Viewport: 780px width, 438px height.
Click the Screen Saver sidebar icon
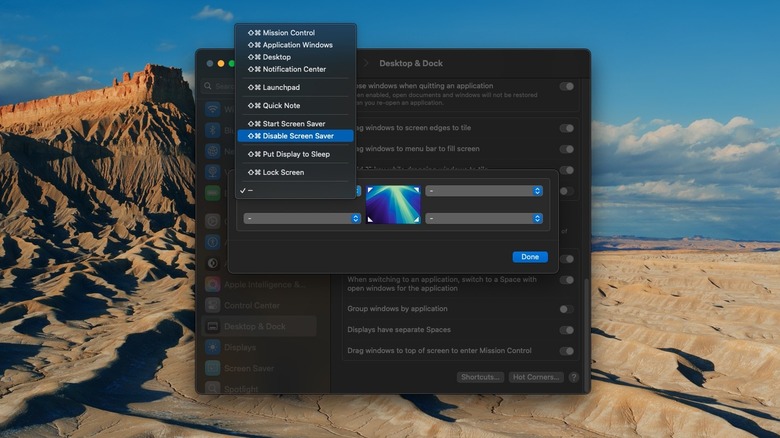click(x=213, y=368)
